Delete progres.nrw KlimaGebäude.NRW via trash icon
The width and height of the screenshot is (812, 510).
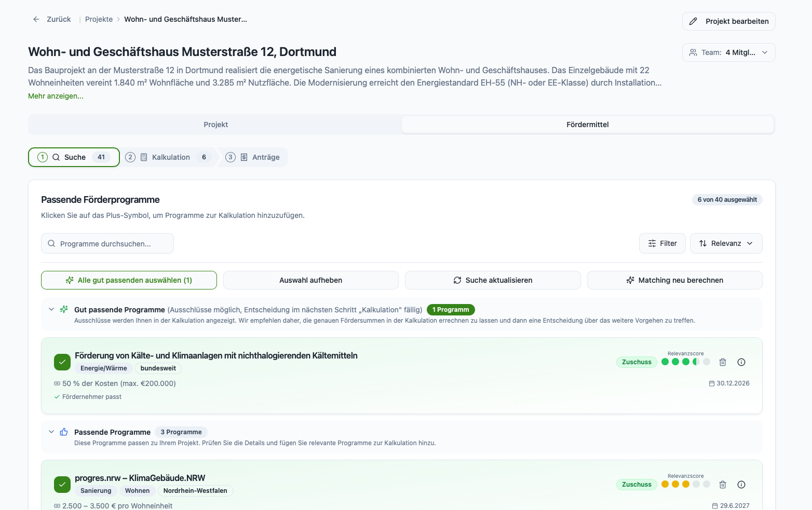point(723,485)
